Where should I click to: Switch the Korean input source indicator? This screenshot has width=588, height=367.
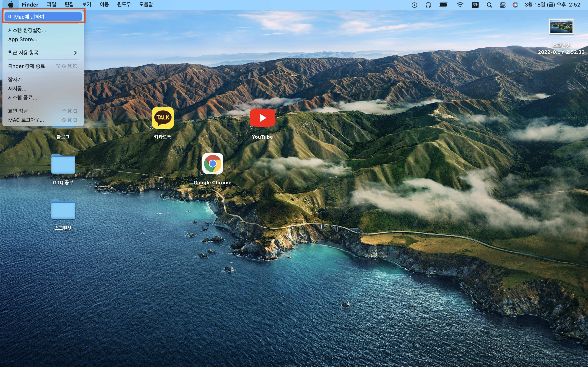475,5
